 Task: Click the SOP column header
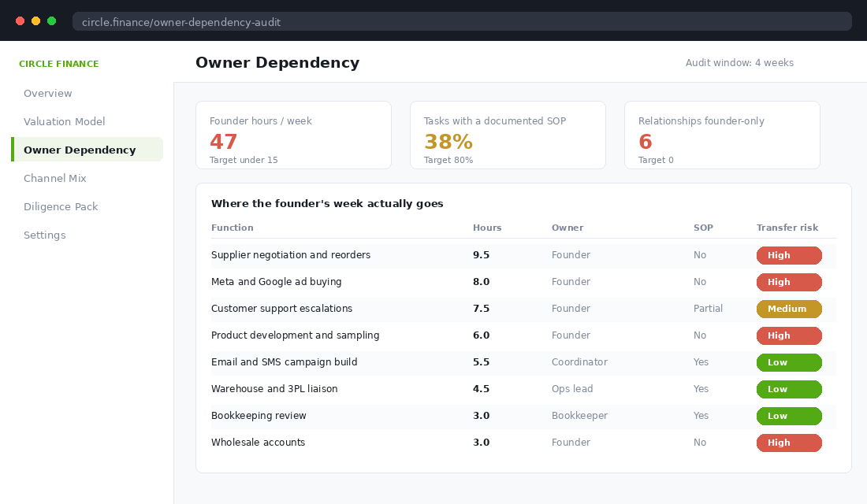click(x=703, y=228)
